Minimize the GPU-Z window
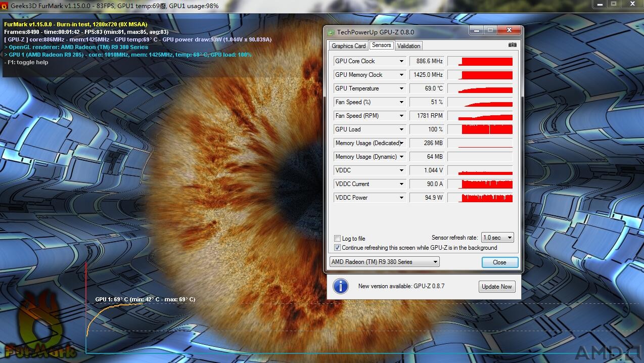Screen dimensions: 644x363 [x=477, y=30]
